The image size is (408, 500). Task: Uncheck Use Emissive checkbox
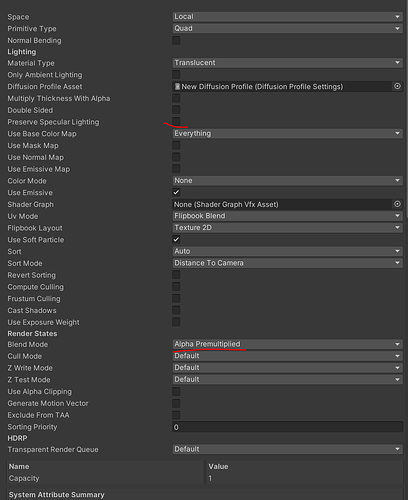176,192
